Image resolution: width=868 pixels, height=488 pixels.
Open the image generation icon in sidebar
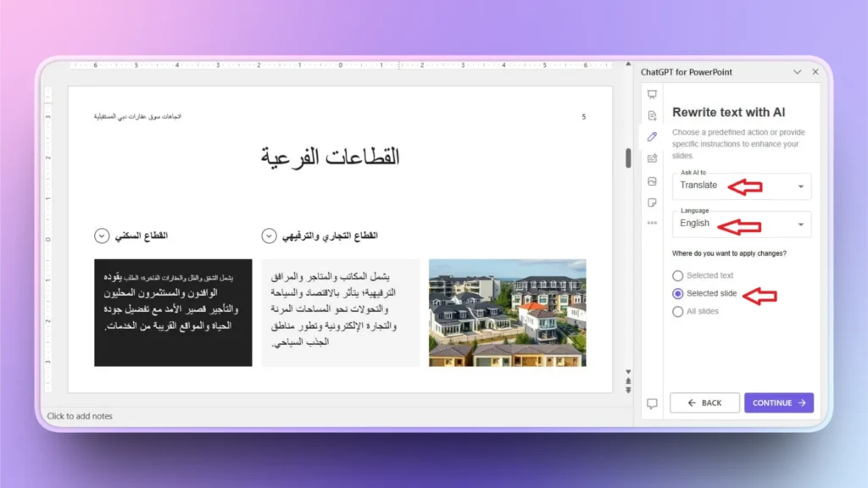click(652, 158)
